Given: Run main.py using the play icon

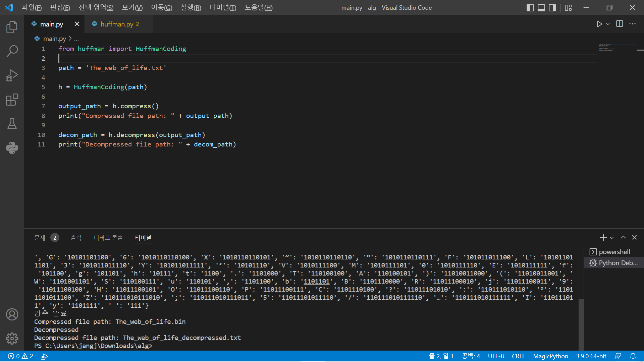Looking at the screenshot, I should (x=600, y=24).
